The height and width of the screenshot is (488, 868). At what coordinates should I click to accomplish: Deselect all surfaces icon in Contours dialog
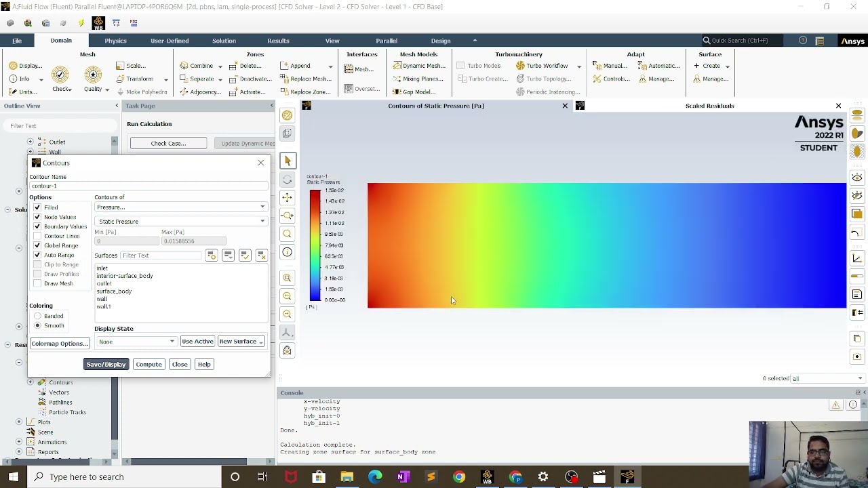(261, 255)
